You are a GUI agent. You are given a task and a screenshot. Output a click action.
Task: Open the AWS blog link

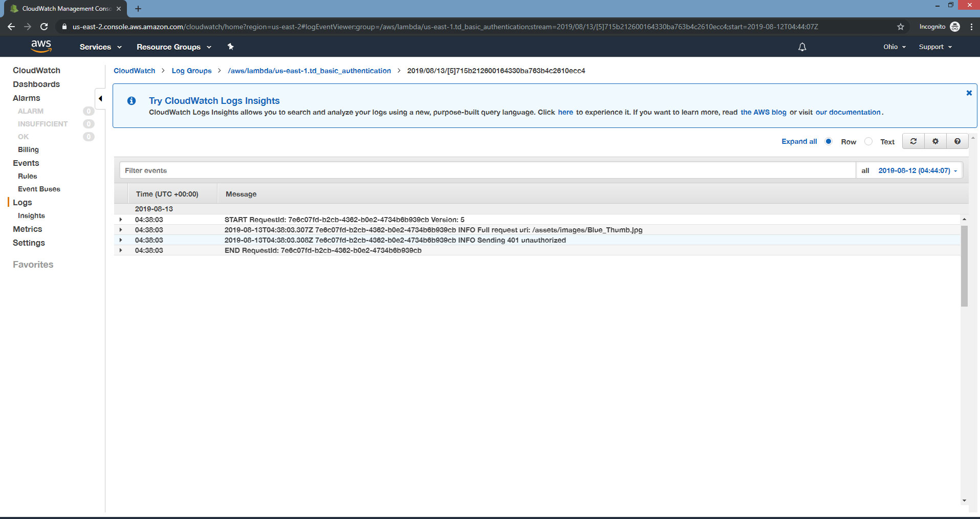pyautogui.click(x=763, y=112)
